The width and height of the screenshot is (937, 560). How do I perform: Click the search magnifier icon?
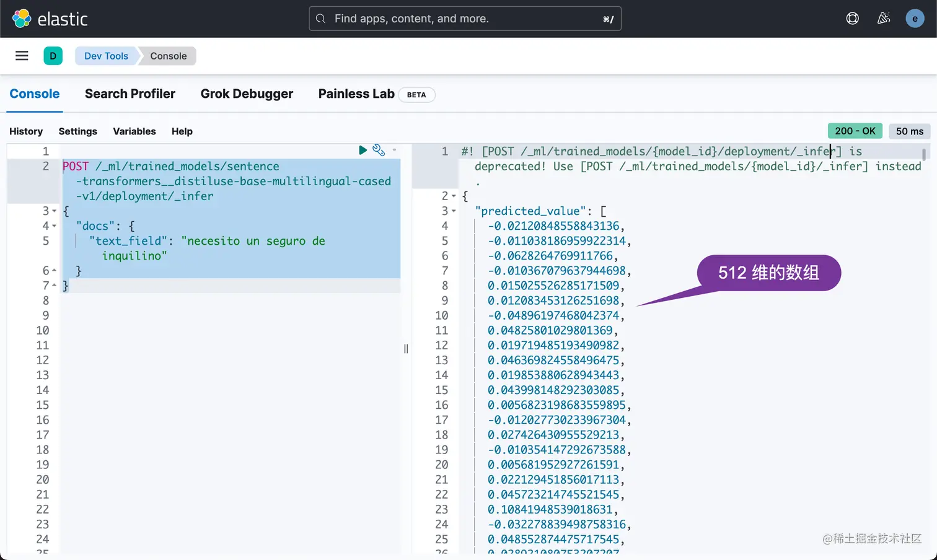tap(321, 19)
